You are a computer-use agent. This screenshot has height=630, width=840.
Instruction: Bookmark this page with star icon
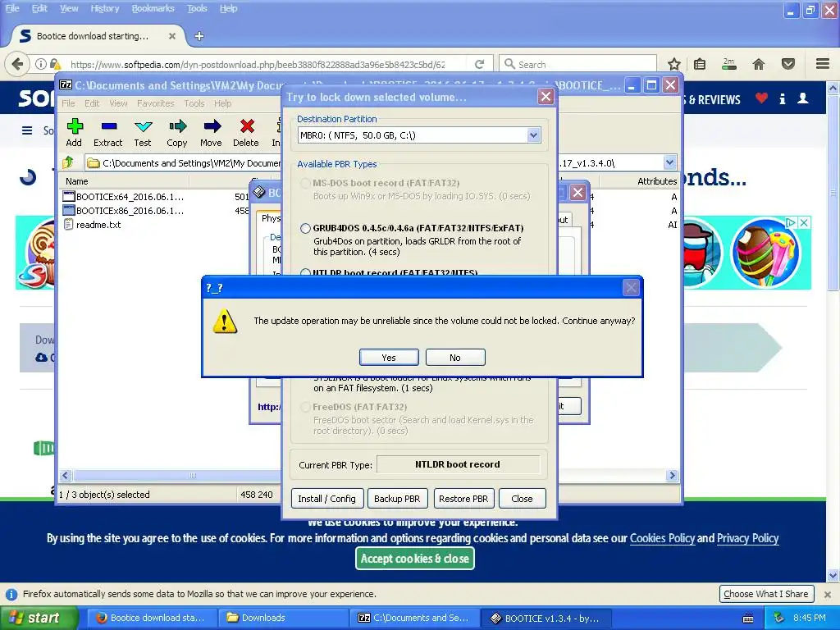click(x=674, y=64)
